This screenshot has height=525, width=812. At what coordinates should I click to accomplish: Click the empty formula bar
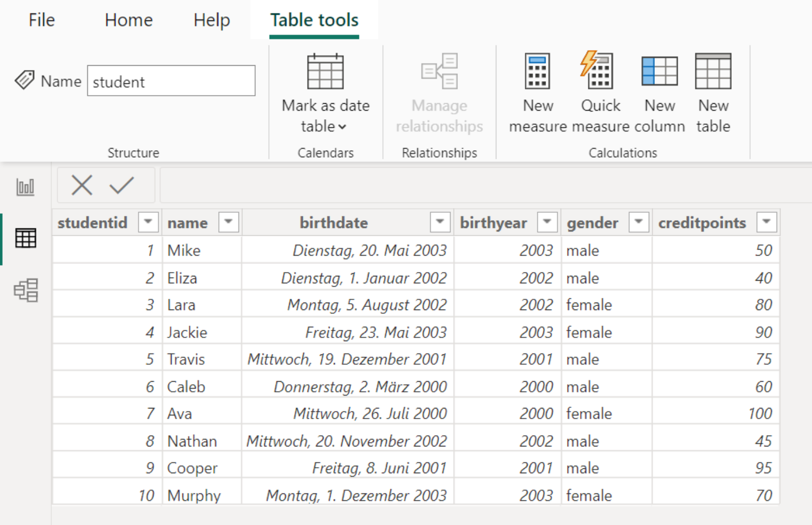(x=481, y=186)
